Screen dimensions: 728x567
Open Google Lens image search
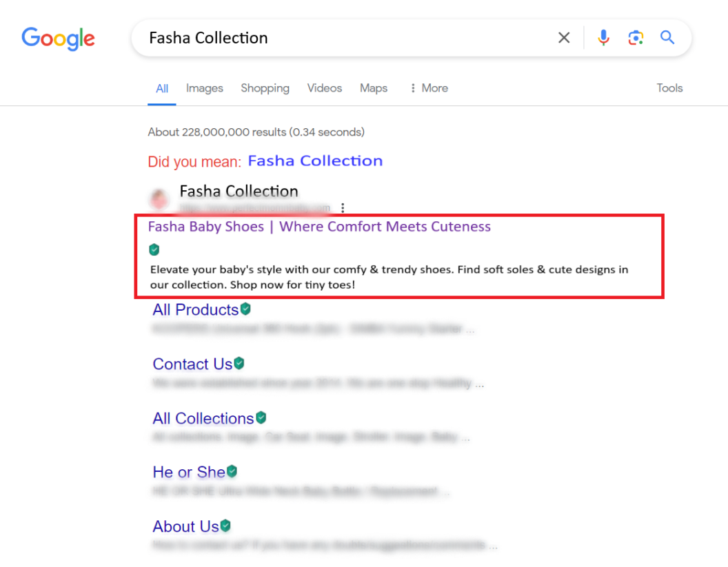636,38
